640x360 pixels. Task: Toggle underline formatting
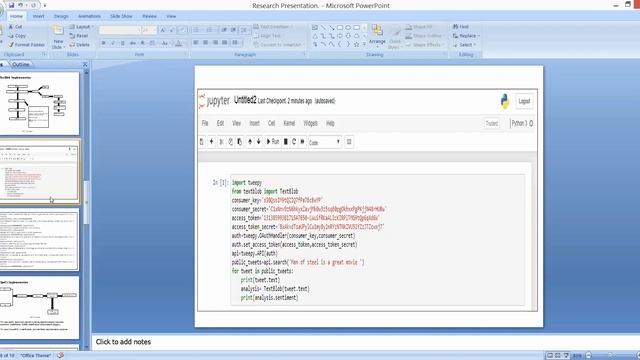coord(122,43)
